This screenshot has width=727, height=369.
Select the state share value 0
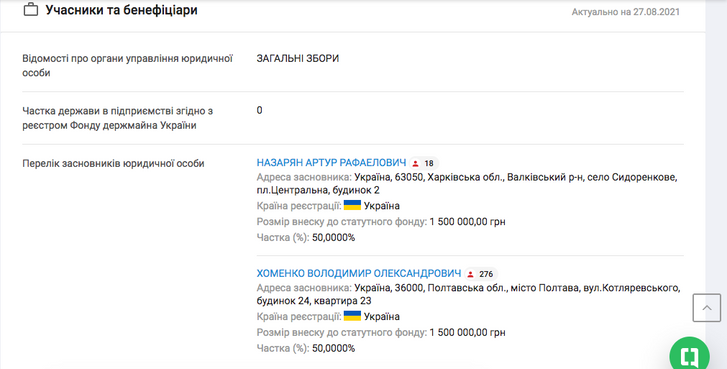[x=259, y=110]
